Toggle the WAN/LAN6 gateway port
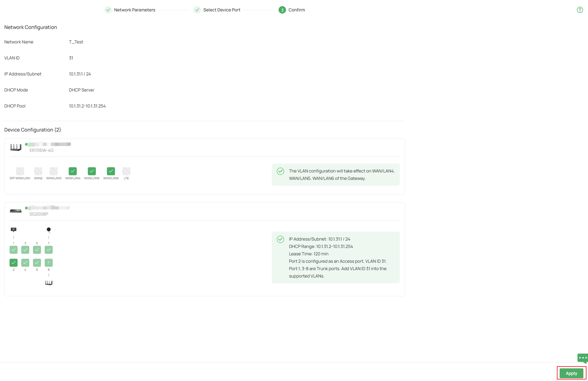This screenshot has width=588, height=381. pyautogui.click(x=111, y=171)
